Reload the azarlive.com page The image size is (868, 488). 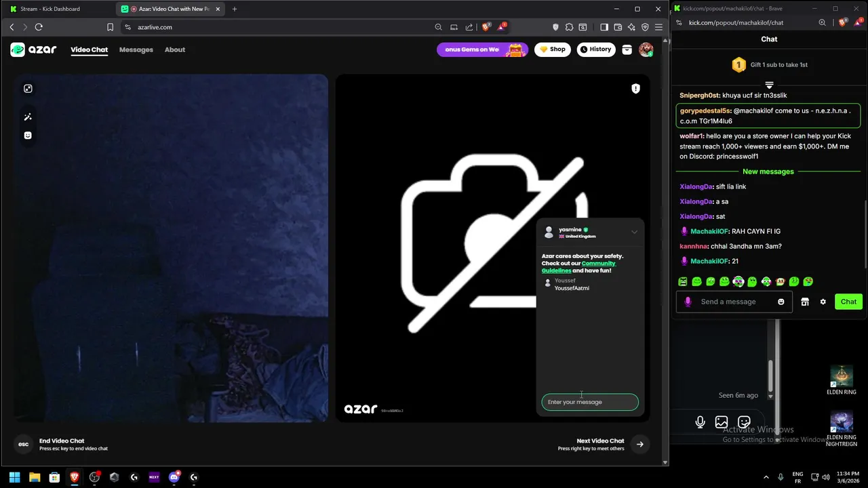point(39,27)
